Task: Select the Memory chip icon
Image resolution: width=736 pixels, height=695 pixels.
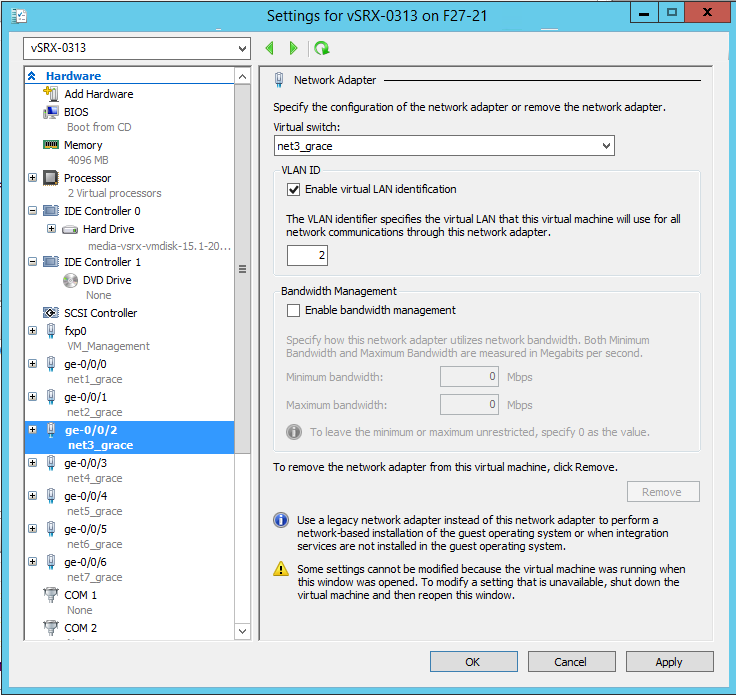Action: [51, 145]
